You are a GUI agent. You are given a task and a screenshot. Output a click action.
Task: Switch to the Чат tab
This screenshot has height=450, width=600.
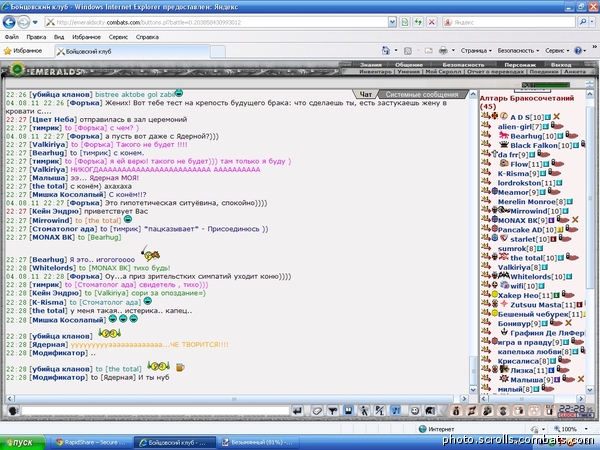[365, 94]
